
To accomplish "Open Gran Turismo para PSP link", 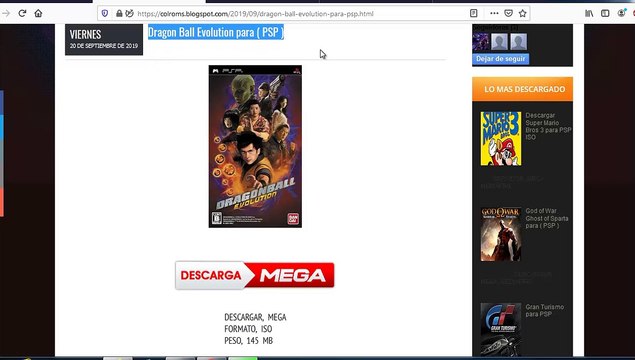I will click(x=544, y=310).
